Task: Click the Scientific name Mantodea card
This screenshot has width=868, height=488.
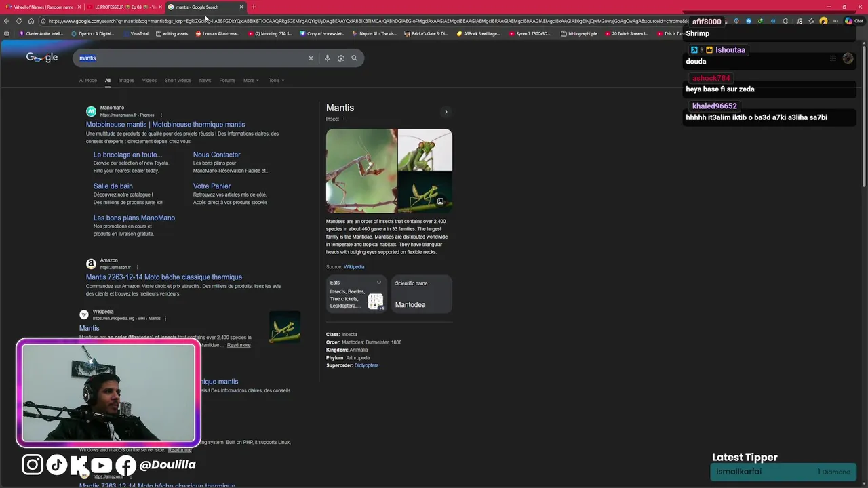Action: [422, 294]
